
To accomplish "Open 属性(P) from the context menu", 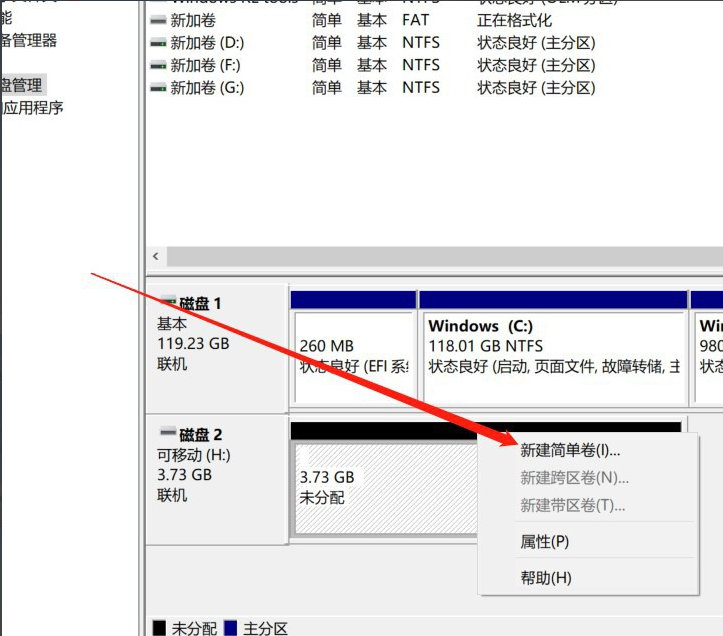I will pos(545,541).
